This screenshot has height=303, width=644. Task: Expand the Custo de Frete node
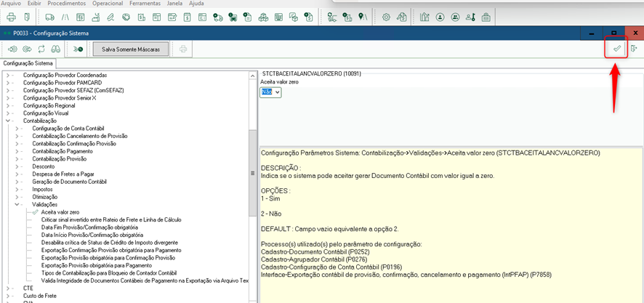pos(8,296)
